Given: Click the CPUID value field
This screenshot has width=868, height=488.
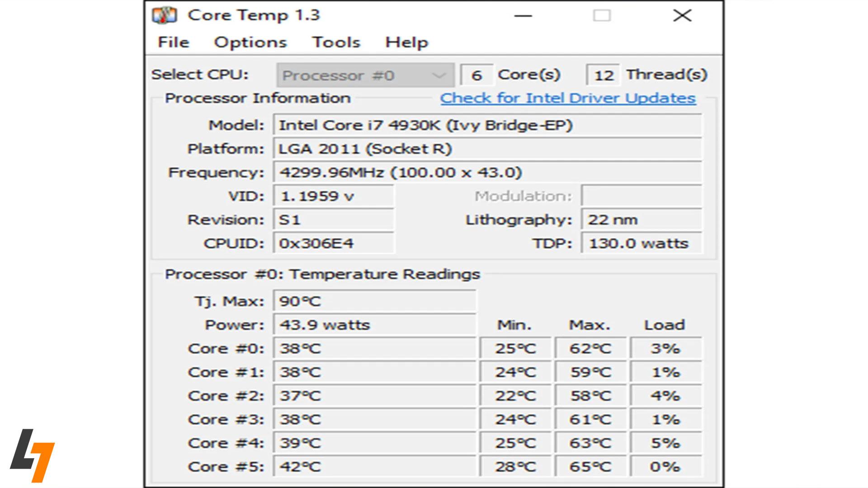Looking at the screenshot, I should (333, 243).
